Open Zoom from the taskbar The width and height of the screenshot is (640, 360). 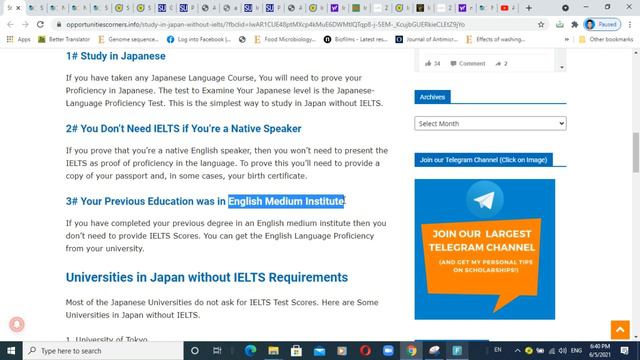tap(388, 351)
